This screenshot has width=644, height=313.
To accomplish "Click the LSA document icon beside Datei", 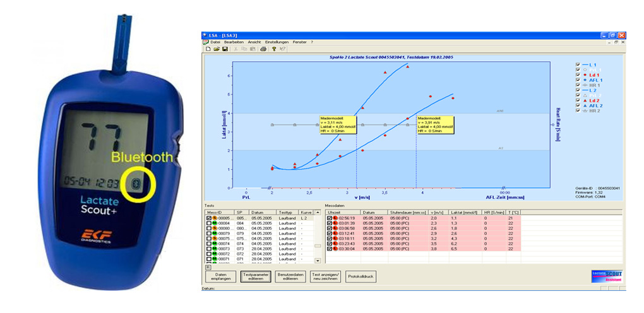I will pos(206,42).
